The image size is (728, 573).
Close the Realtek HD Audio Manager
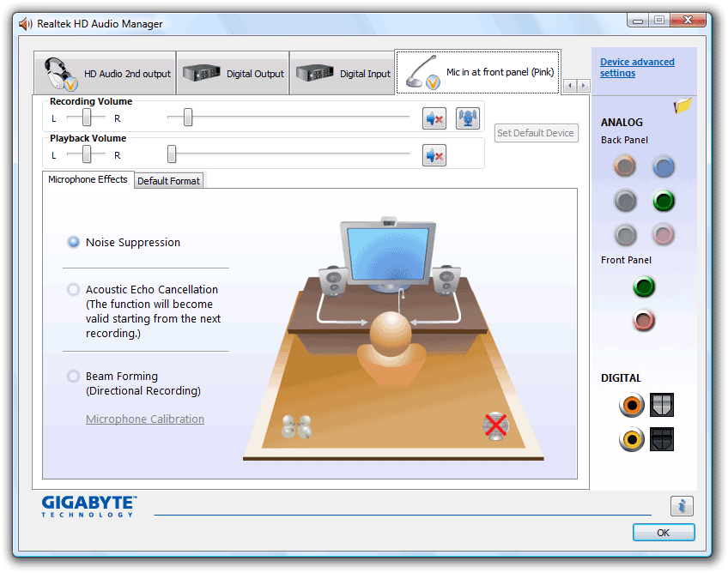(x=688, y=20)
